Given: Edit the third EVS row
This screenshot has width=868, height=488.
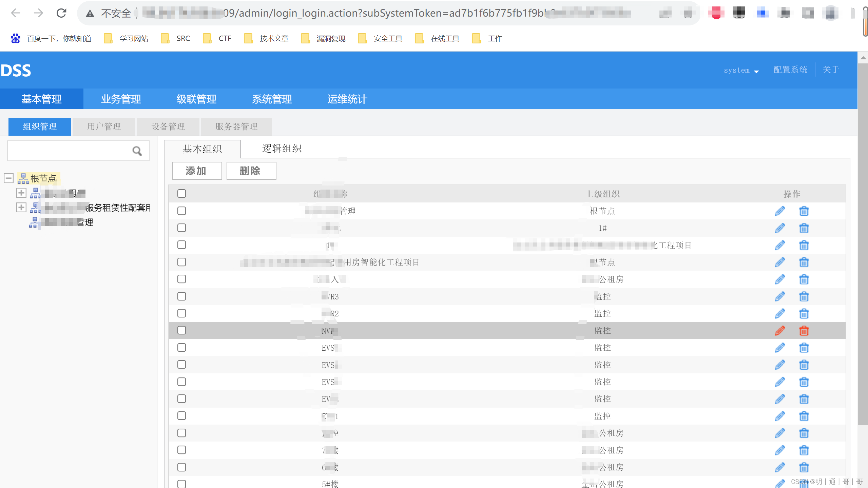Looking at the screenshot, I should coord(780,382).
